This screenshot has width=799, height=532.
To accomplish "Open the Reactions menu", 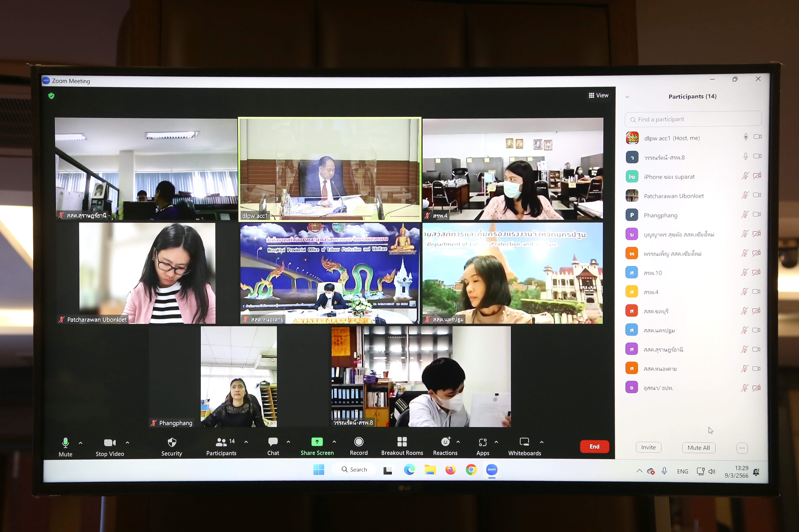I will click(445, 442).
